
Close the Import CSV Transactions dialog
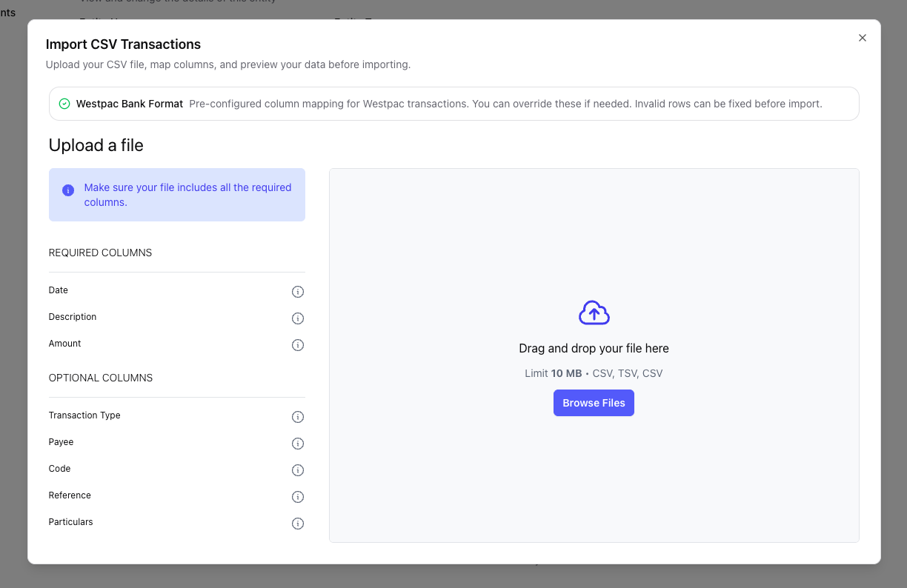click(x=862, y=38)
